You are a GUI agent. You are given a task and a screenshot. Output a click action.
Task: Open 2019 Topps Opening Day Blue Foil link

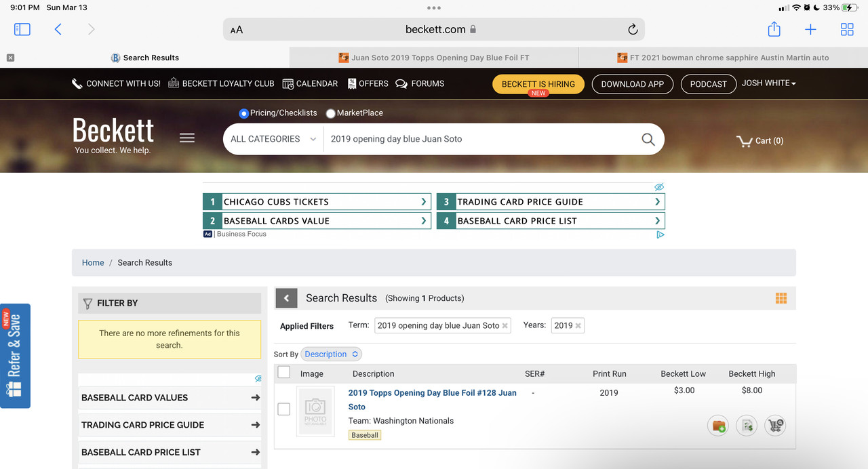[x=432, y=400]
